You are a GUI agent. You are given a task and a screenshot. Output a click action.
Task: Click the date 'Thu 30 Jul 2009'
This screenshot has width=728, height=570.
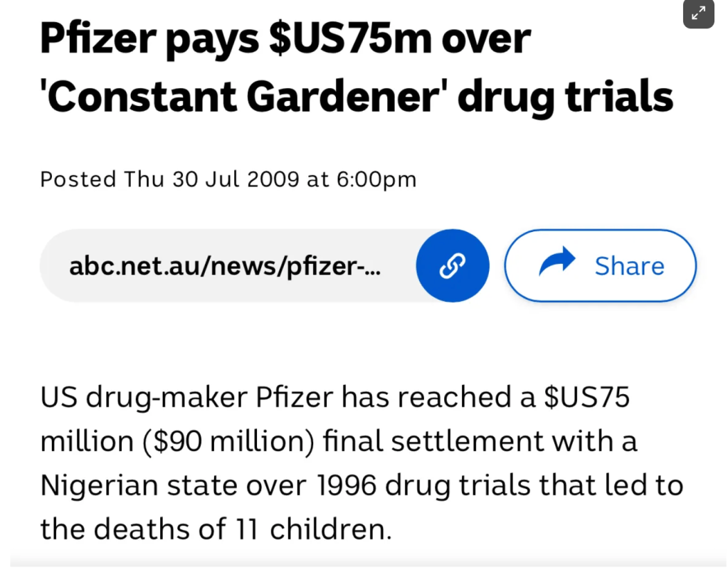pos(211,179)
